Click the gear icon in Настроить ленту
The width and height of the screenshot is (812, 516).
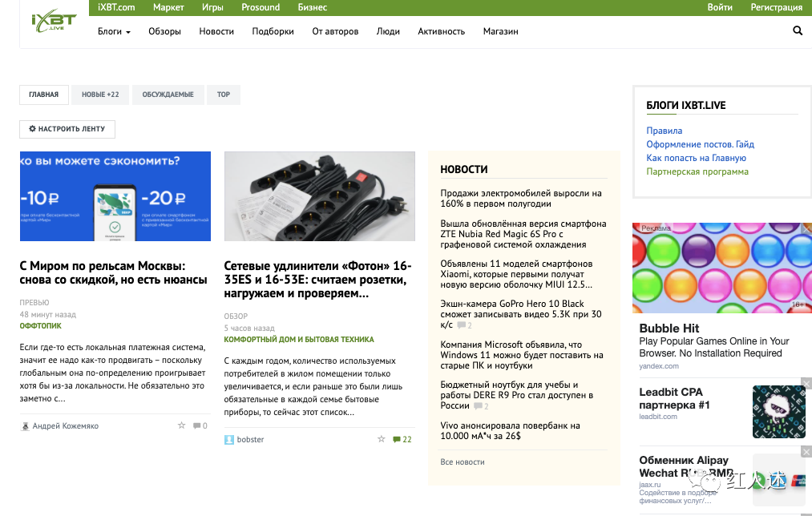click(32, 128)
